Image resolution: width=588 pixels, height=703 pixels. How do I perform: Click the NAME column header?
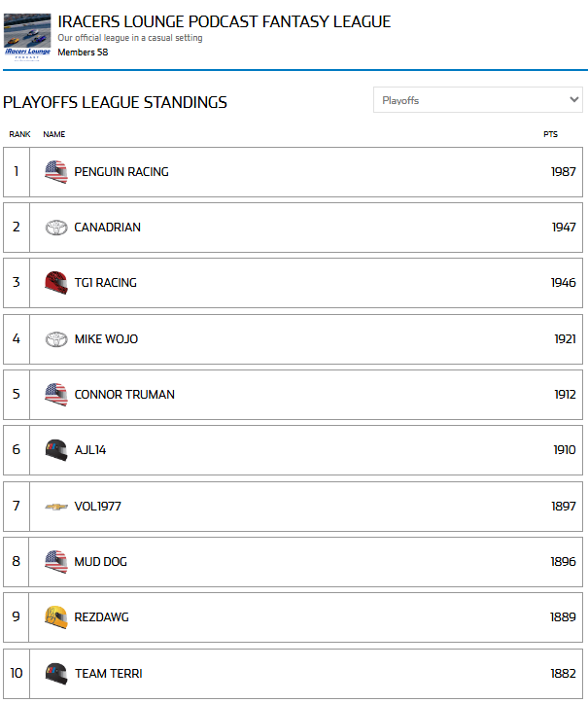(53, 134)
